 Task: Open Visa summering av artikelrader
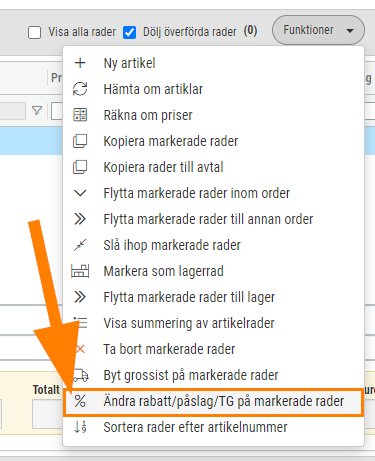(213, 323)
